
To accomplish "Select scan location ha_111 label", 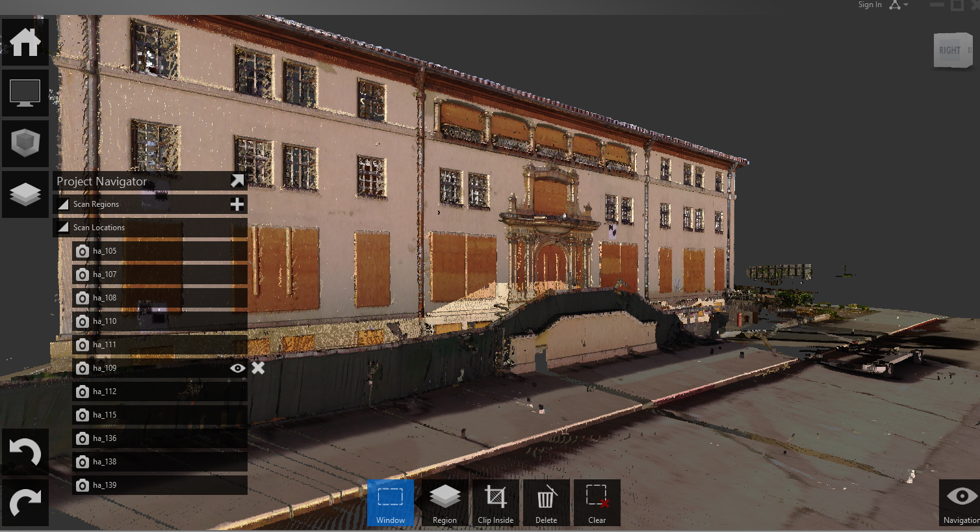I will pyautogui.click(x=105, y=345).
